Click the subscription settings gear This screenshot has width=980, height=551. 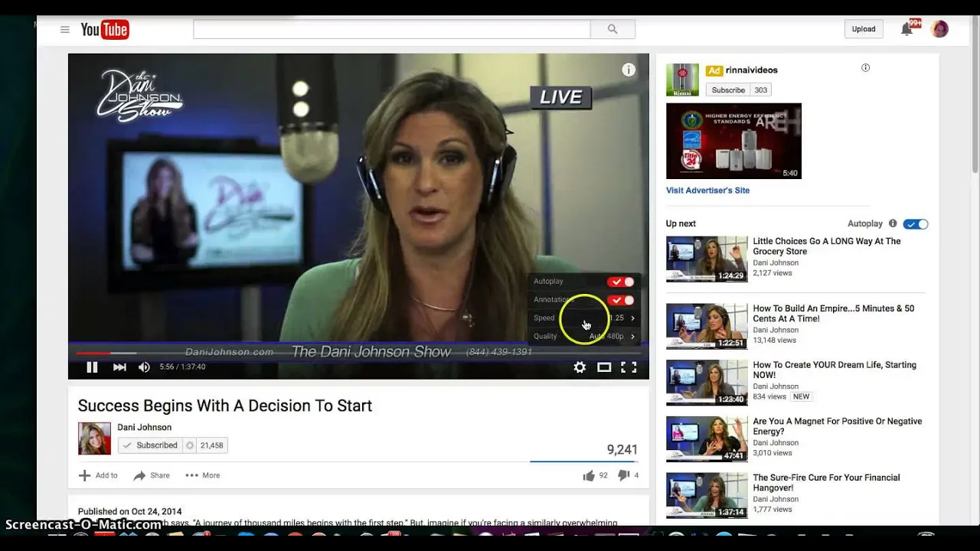(190, 445)
